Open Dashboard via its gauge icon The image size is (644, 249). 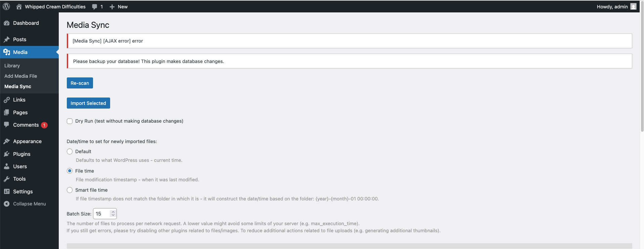[7, 23]
